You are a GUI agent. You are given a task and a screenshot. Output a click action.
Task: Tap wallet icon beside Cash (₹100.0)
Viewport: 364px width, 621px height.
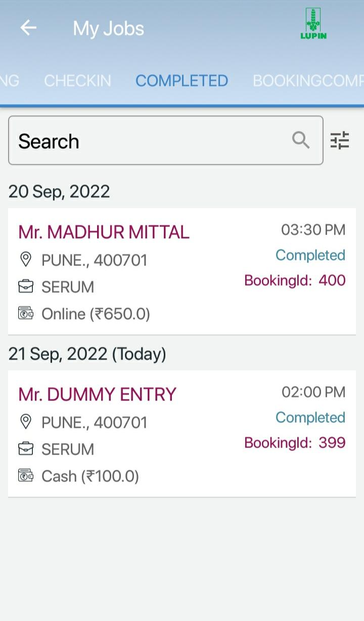click(25, 476)
